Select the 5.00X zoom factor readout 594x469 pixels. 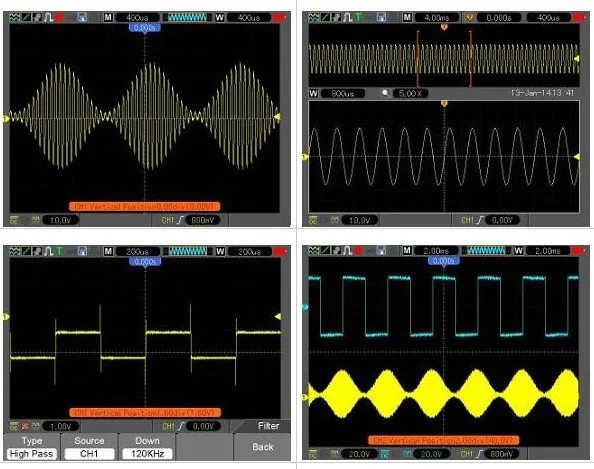click(x=410, y=93)
